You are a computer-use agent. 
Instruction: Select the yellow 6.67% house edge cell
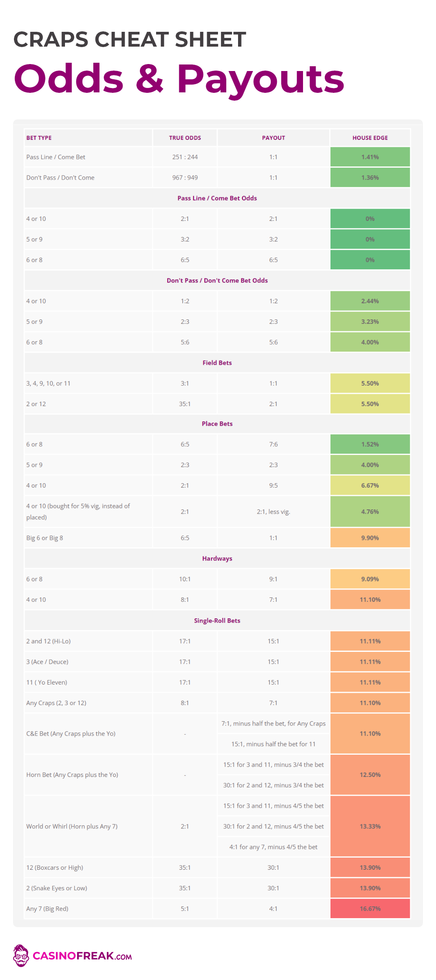click(370, 485)
